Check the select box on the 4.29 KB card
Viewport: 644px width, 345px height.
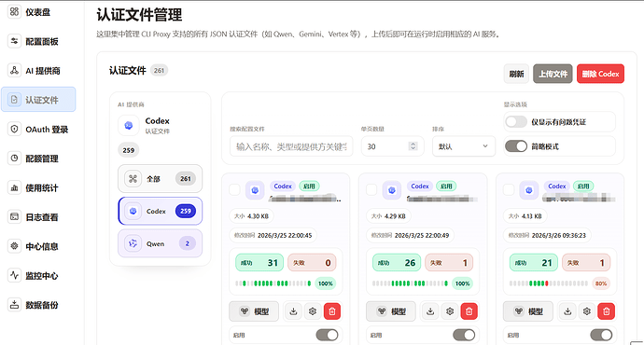click(371, 189)
